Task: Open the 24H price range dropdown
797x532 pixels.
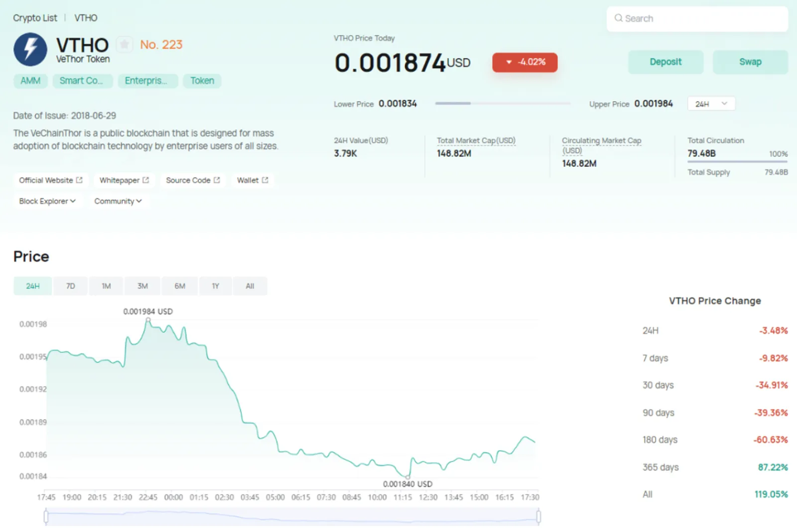Action: tap(711, 104)
